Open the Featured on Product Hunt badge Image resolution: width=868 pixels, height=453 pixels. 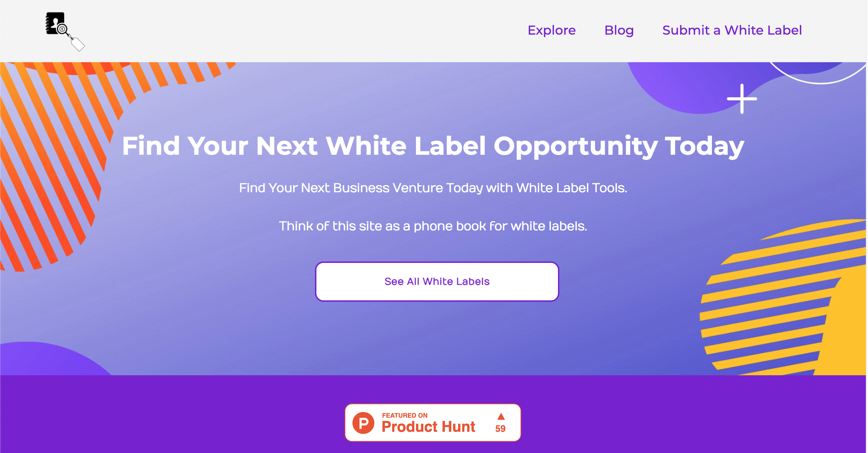[x=433, y=423]
